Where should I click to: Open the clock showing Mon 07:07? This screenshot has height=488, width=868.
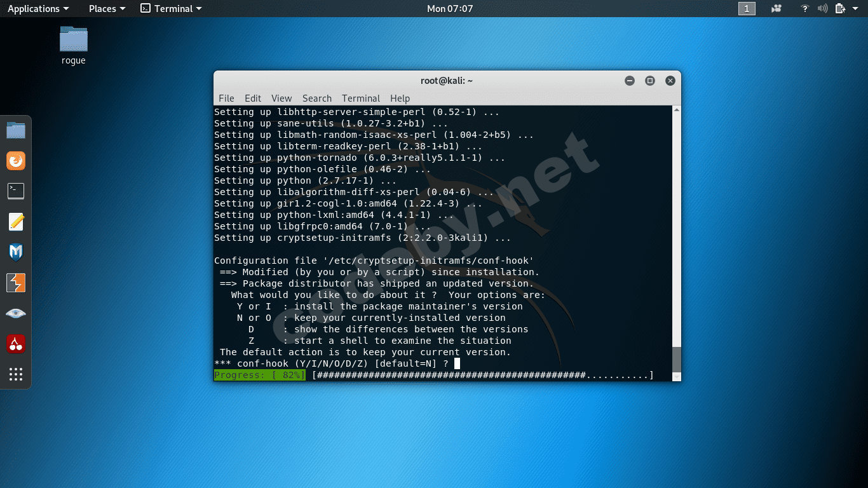[450, 8]
